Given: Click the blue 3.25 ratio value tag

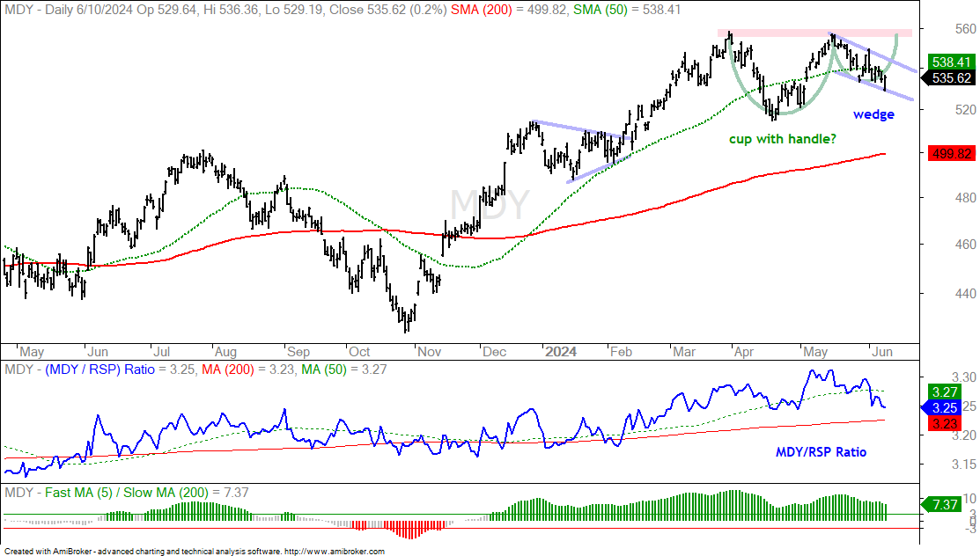Looking at the screenshot, I should tap(945, 407).
